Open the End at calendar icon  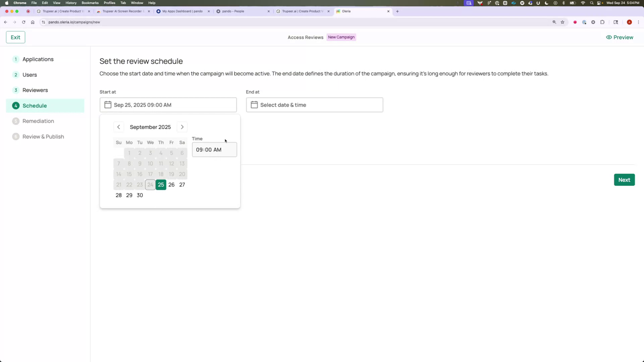(x=254, y=105)
